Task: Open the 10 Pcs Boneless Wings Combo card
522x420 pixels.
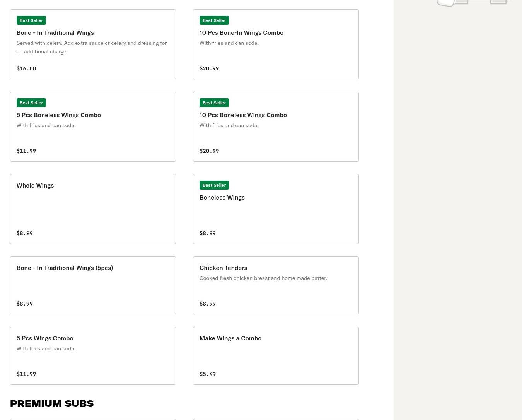Action: pyautogui.click(x=276, y=126)
